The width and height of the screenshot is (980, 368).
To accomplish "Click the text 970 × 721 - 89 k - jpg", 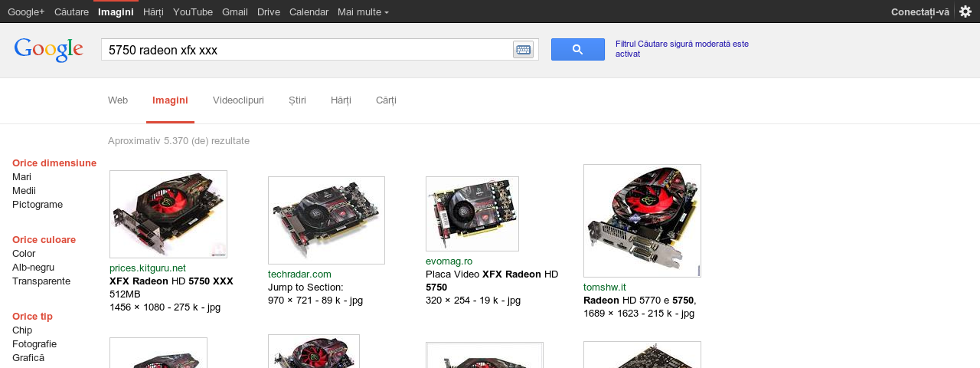I will tap(315, 301).
